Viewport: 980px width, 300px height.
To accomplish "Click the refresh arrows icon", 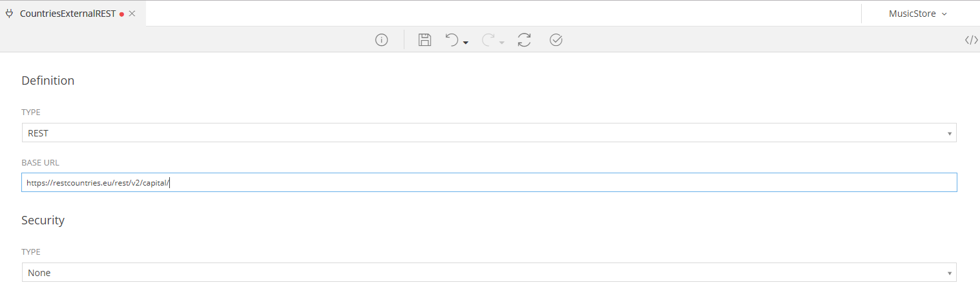I will pos(524,40).
